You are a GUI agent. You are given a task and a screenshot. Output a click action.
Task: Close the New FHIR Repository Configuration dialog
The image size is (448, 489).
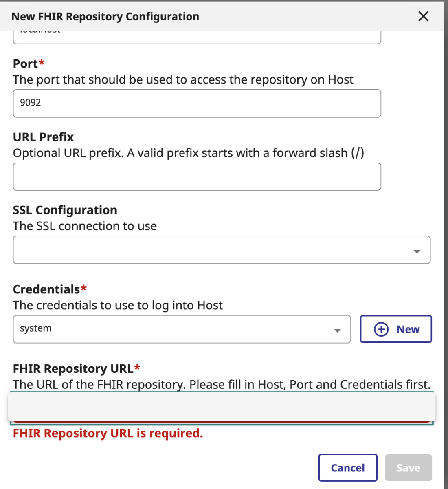coord(424,16)
